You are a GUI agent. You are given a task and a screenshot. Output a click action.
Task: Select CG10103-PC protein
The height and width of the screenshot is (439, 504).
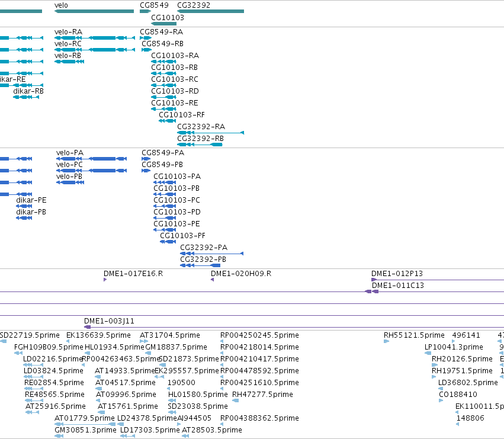pos(165,207)
